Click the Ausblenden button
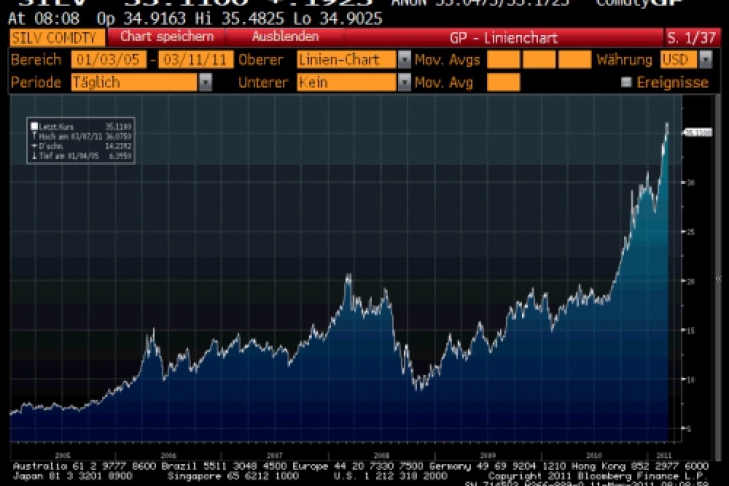The image size is (729, 486). (272, 37)
